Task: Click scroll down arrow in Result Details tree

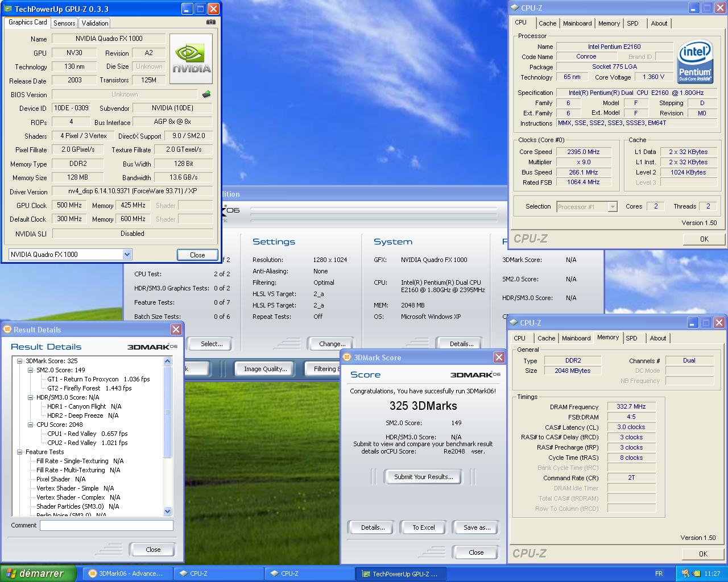Action: point(167,511)
